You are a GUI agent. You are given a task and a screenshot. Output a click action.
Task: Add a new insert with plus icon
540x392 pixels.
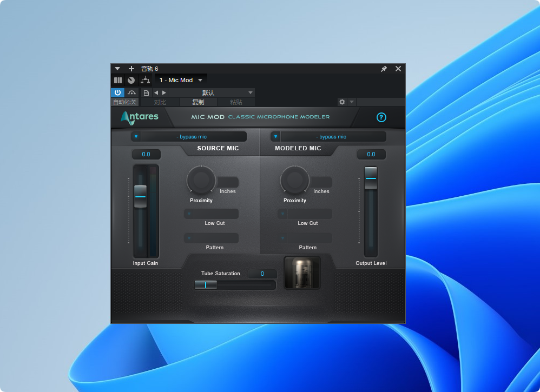[131, 69]
